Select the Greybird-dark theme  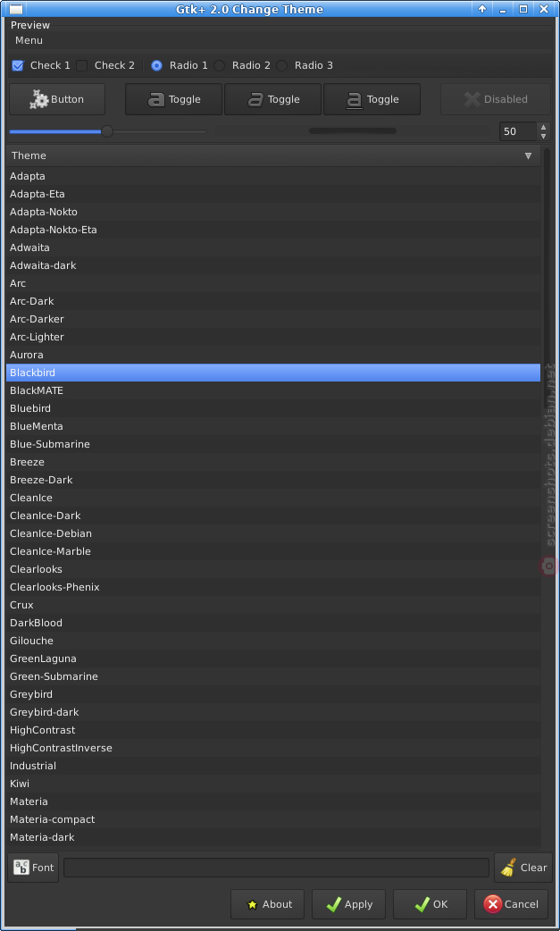(x=273, y=712)
